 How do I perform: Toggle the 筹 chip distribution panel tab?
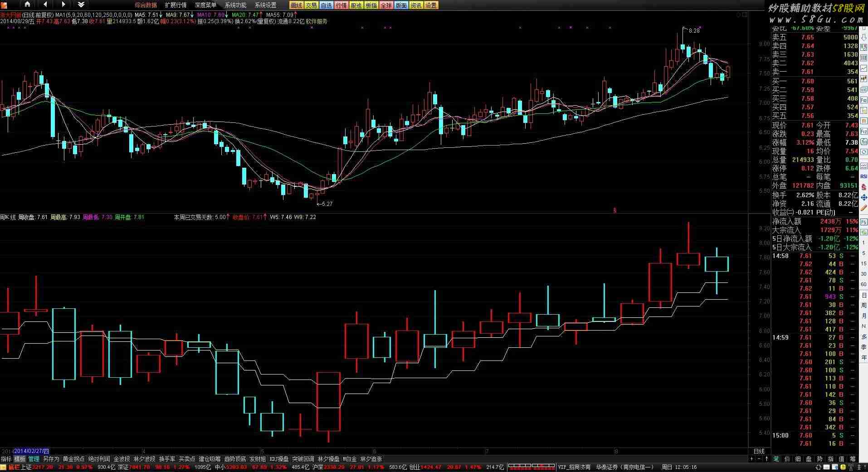click(853, 459)
